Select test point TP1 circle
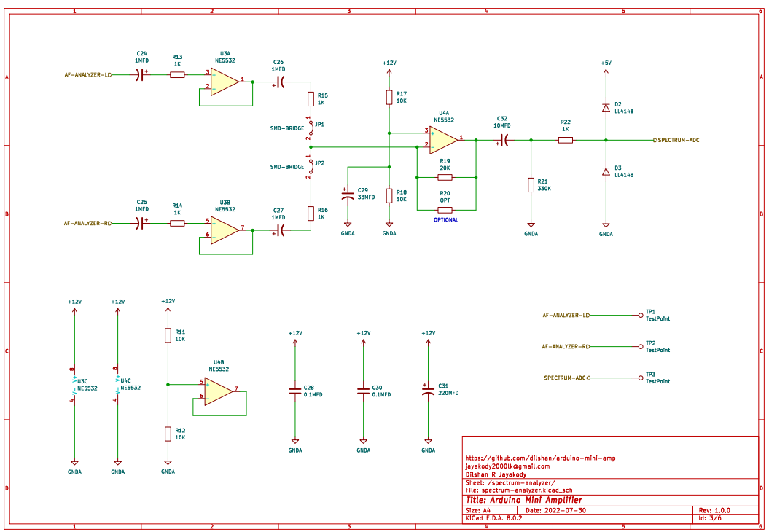This screenshot has width=769, height=532. click(641, 315)
